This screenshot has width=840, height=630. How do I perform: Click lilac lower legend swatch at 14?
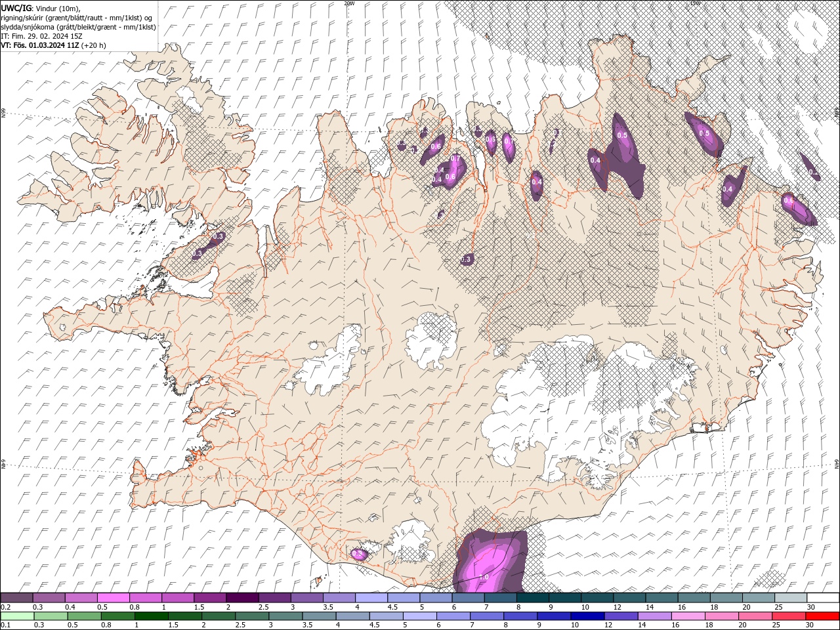(653, 616)
